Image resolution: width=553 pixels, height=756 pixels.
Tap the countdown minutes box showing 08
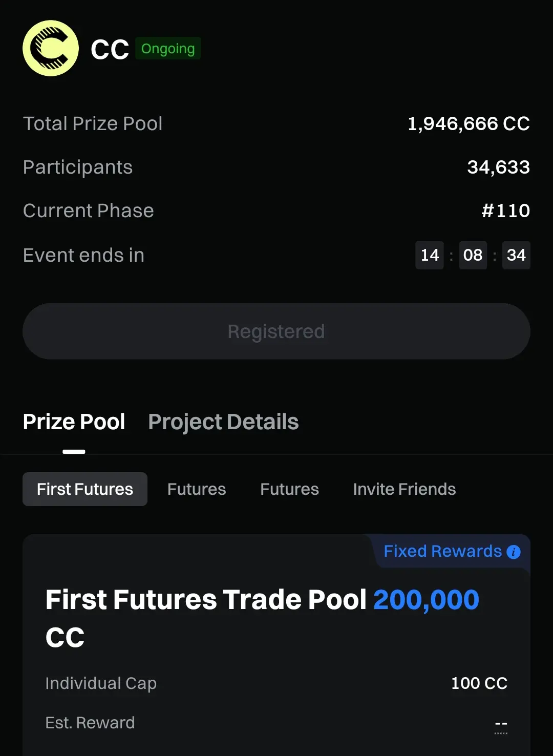tap(473, 255)
